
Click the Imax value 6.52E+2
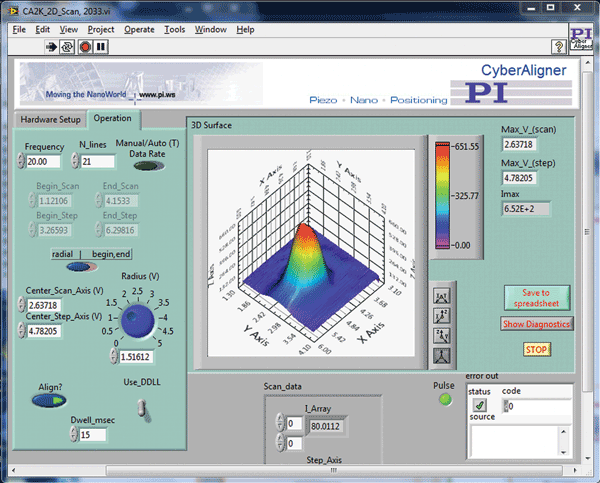coord(526,209)
